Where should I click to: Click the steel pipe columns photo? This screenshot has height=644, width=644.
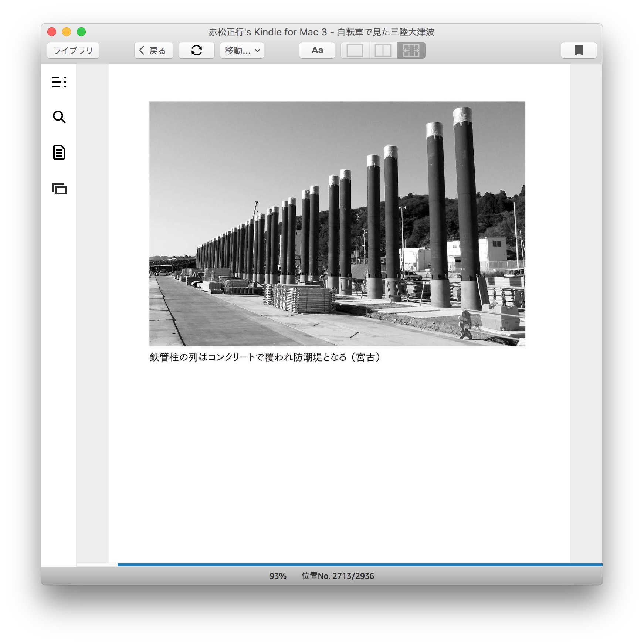[337, 224]
